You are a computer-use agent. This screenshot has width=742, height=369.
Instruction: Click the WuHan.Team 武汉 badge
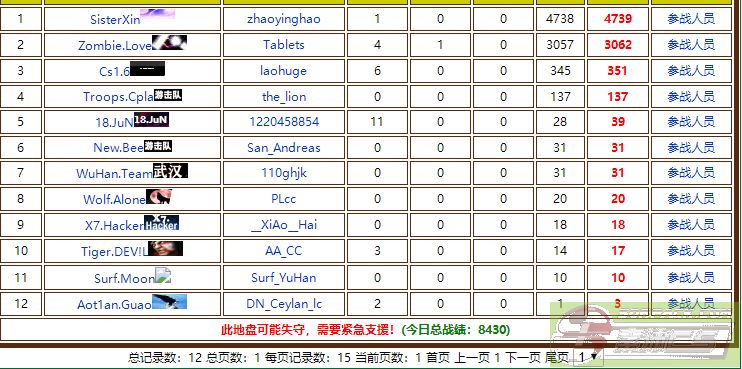click(170, 171)
